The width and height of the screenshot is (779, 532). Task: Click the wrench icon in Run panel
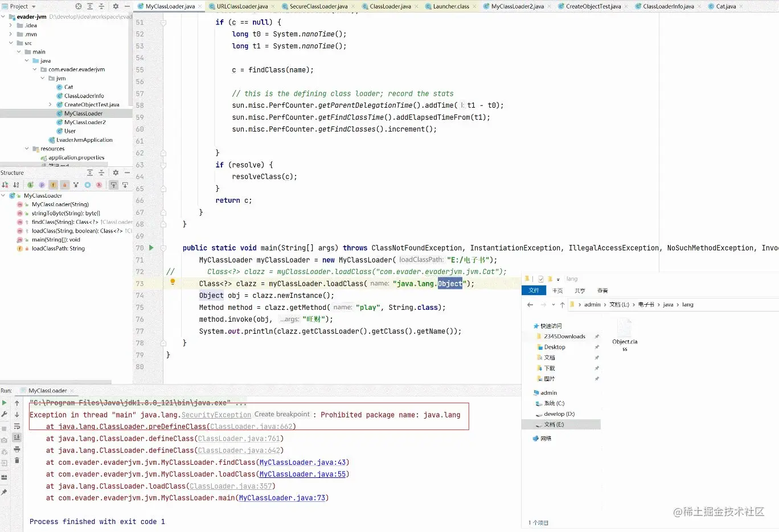[5, 415]
